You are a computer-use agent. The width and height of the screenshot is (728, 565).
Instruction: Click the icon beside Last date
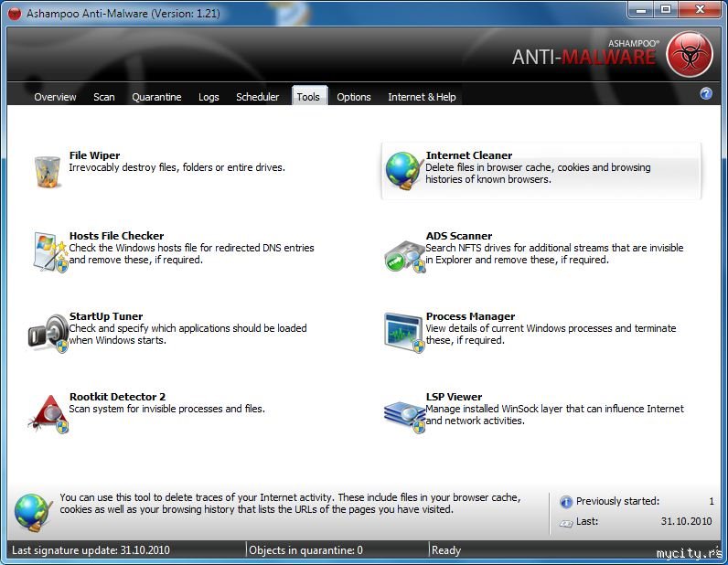[566, 523]
